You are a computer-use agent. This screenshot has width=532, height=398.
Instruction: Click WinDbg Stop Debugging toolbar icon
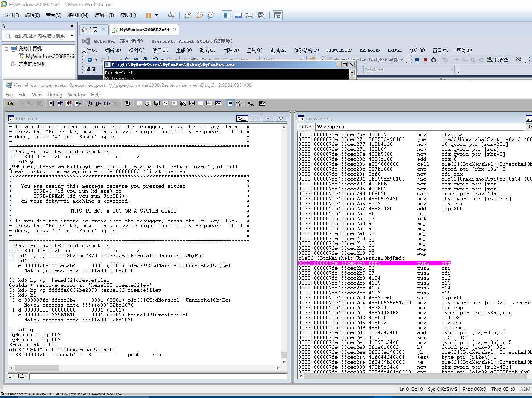click(x=69, y=103)
